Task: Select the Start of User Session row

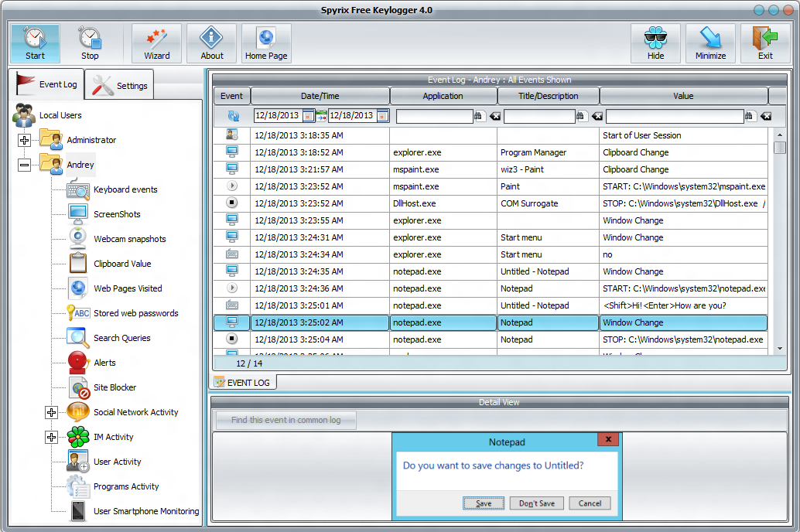Action: click(x=491, y=135)
